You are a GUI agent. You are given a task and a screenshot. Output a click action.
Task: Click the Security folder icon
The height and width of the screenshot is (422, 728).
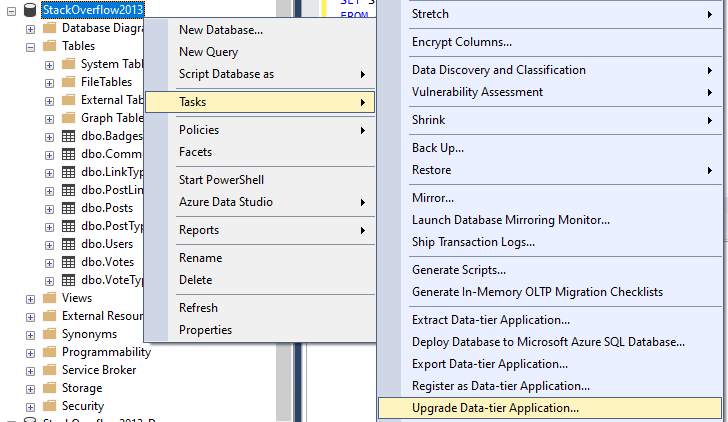click(49, 406)
